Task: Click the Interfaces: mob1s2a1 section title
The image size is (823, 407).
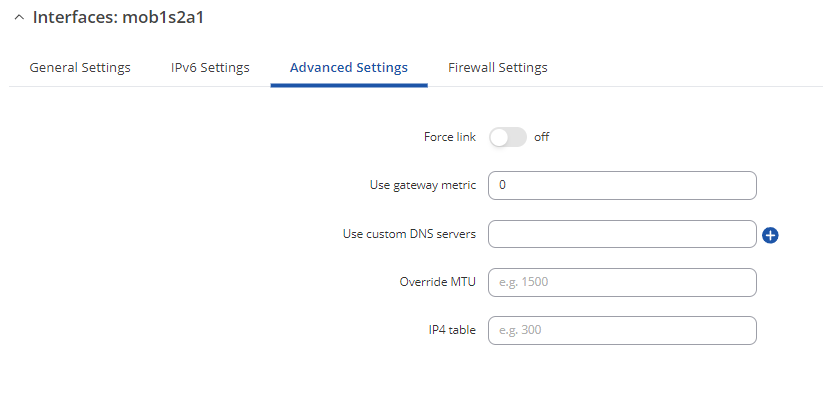Action: point(118,17)
